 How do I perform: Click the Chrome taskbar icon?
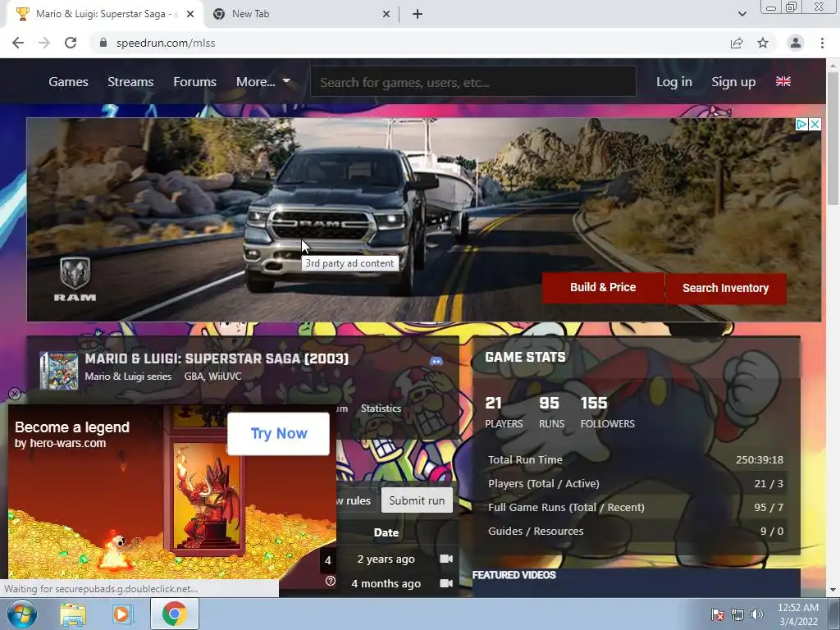click(175, 614)
